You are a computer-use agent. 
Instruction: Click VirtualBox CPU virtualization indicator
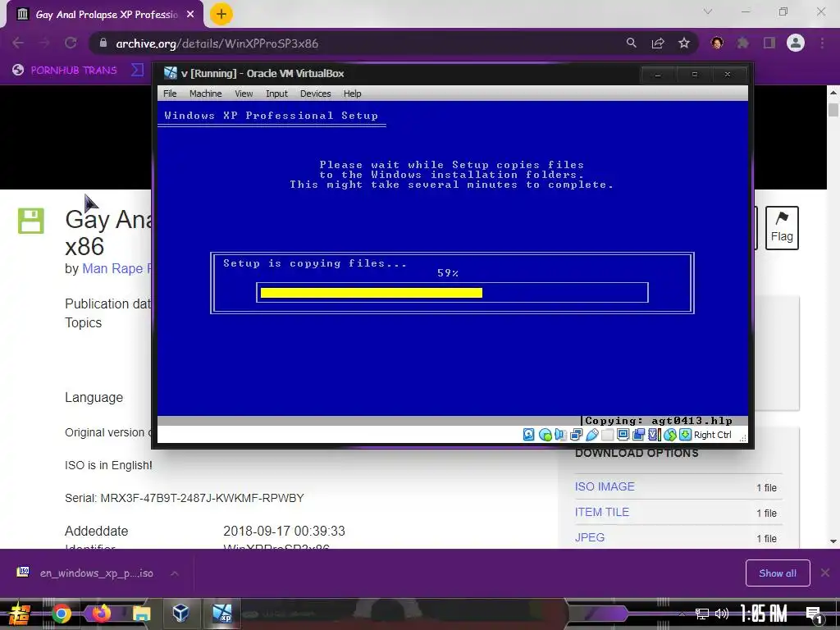[x=654, y=435]
